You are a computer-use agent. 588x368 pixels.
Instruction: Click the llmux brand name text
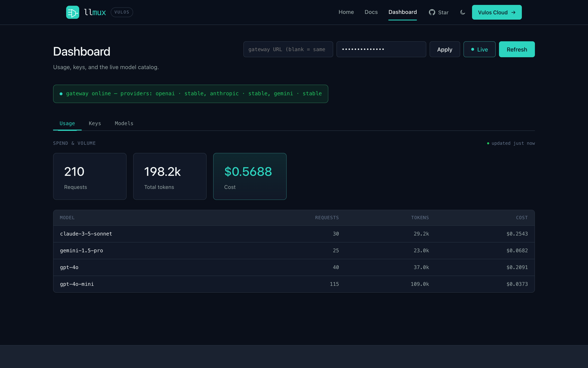[x=95, y=12]
